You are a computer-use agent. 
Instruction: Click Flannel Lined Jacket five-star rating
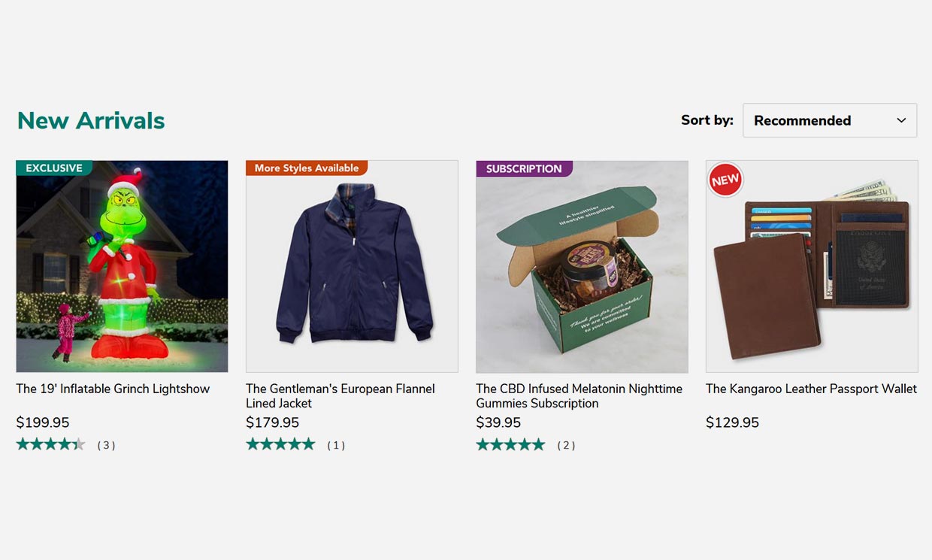point(280,444)
